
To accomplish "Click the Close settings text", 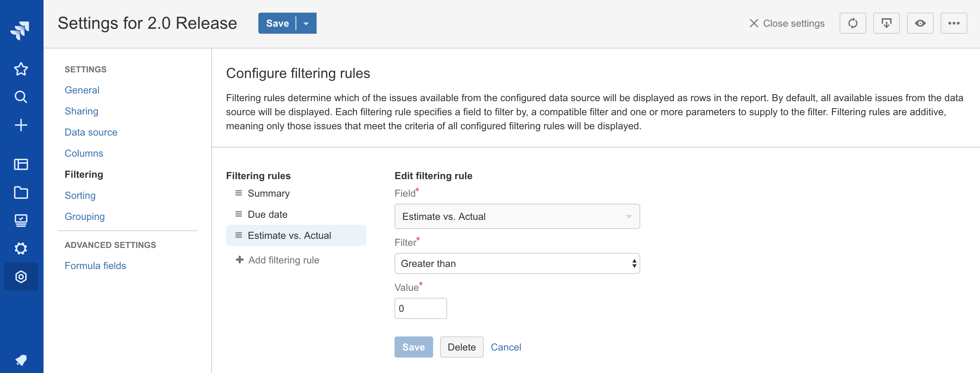I will click(x=794, y=23).
